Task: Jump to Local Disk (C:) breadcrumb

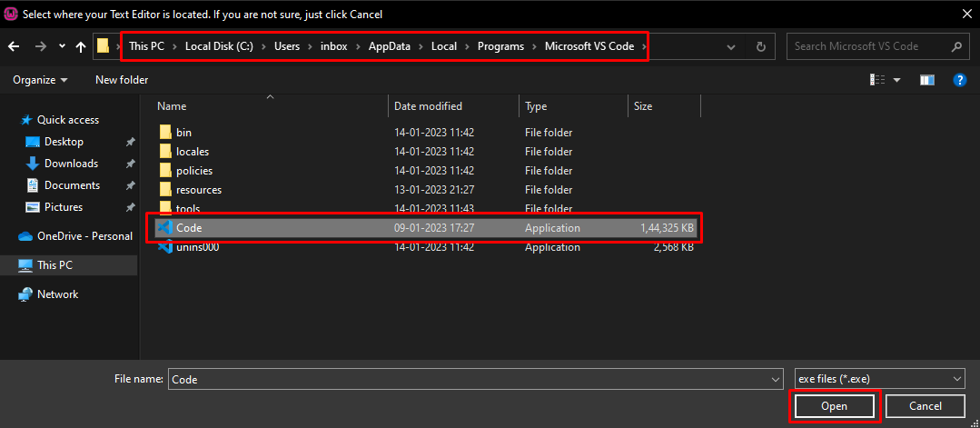Action: coord(219,46)
